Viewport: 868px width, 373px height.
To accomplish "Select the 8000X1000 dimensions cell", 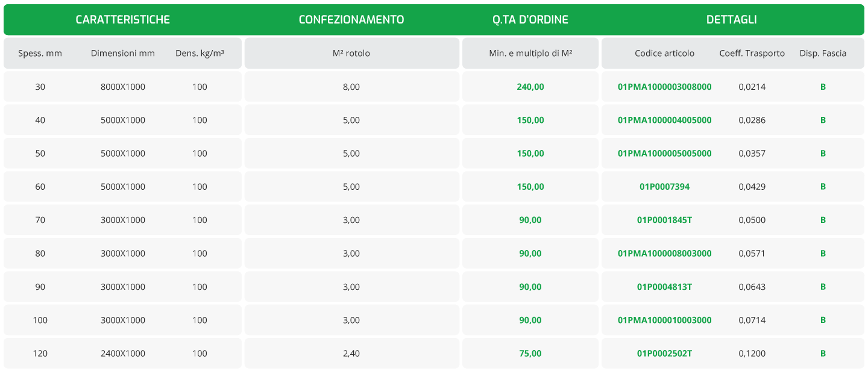I will pyautogui.click(x=123, y=87).
